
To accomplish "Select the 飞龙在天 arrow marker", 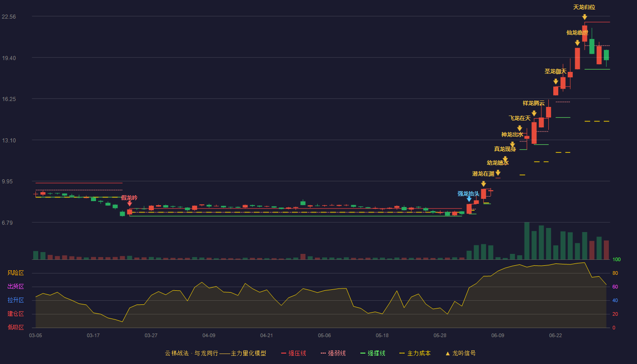I will 520,128.
